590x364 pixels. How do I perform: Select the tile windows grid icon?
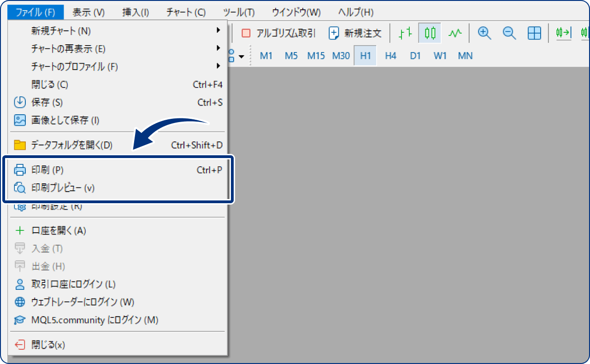pos(534,33)
